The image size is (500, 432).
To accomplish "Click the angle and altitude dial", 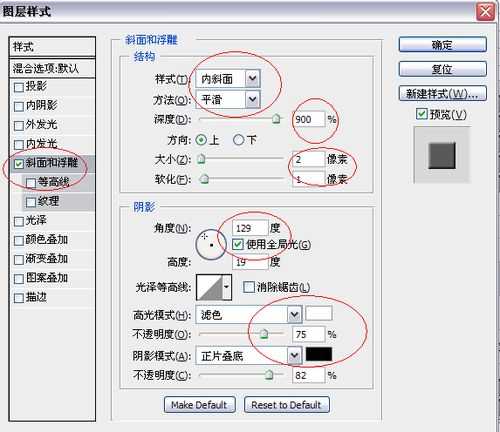I will point(211,244).
